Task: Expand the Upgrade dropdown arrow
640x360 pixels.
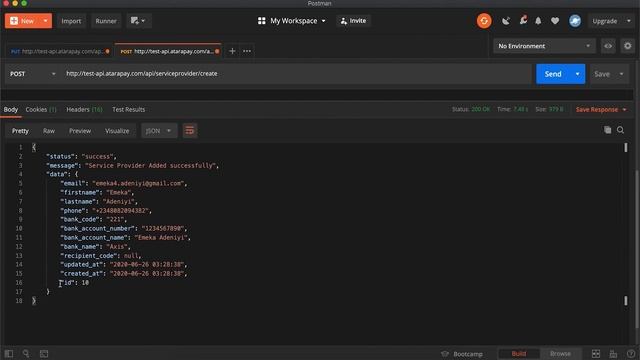Action: pyautogui.click(x=629, y=21)
